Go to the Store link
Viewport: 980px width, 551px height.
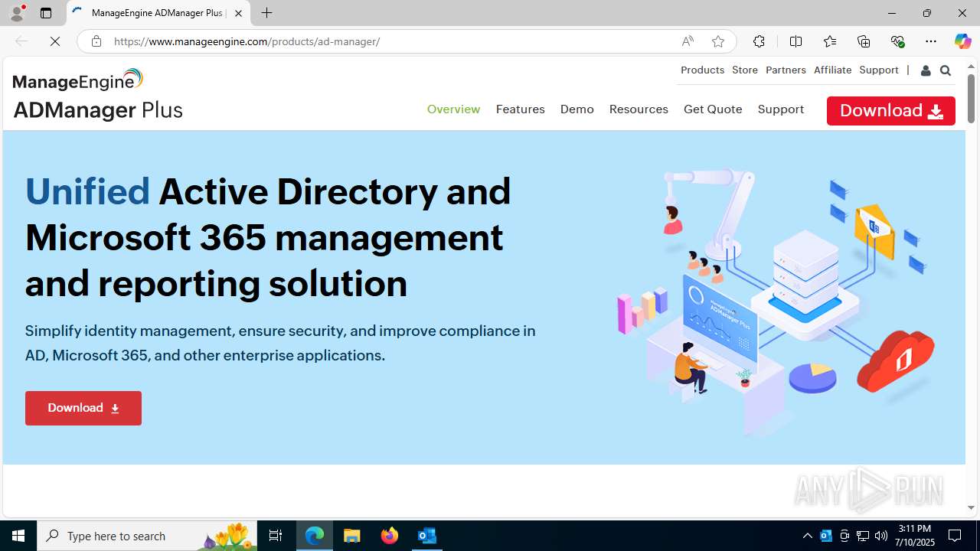[745, 70]
